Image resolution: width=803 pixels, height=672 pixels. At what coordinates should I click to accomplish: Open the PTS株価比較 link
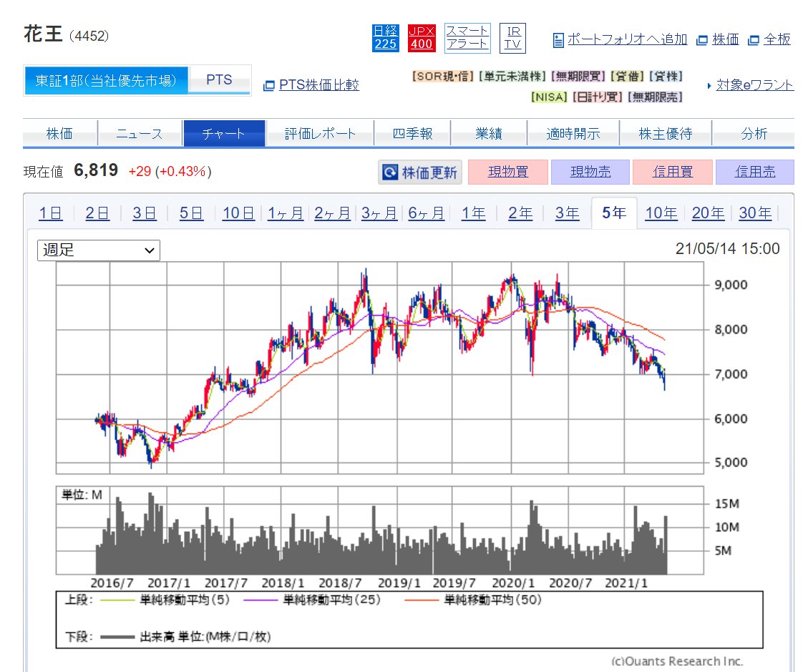pos(319,85)
